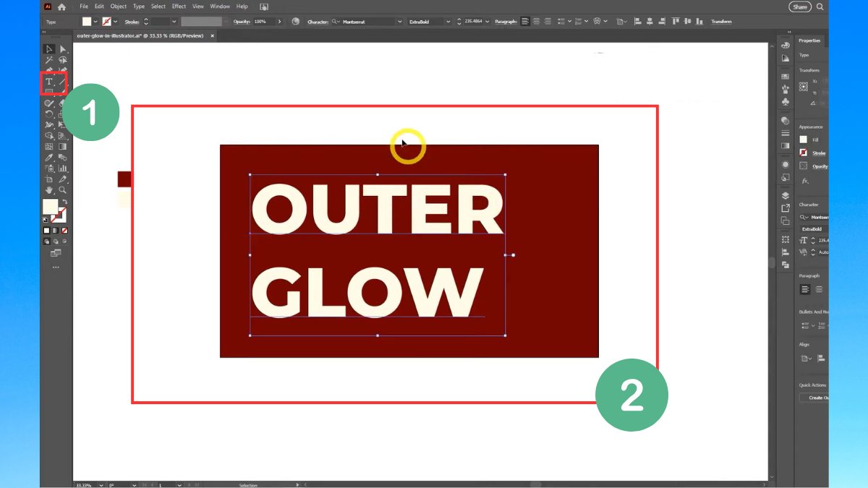Select the Lasso tool
Viewport: 868px width, 488px height.
pyautogui.click(x=63, y=60)
